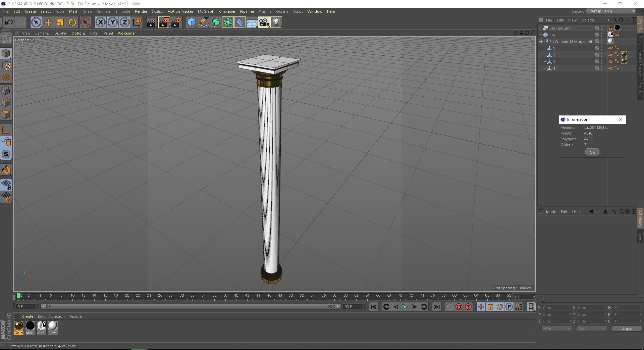Open the Spline Pen tool
Image resolution: width=644 pixels, height=350 pixels.
click(x=204, y=22)
